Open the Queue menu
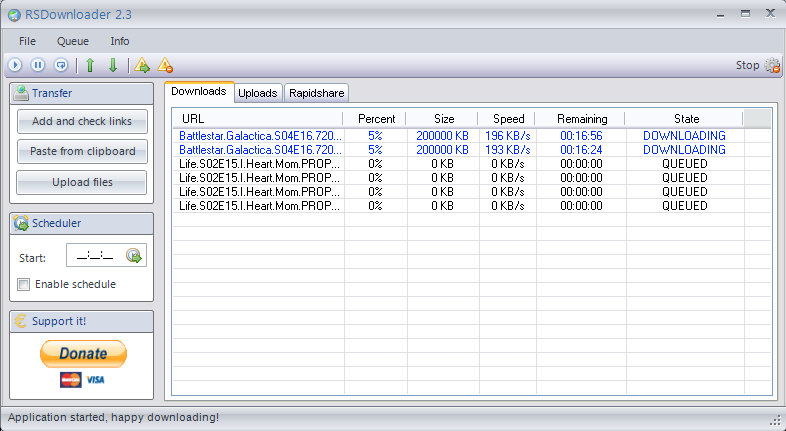Image resolution: width=786 pixels, height=431 pixels. click(x=73, y=41)
